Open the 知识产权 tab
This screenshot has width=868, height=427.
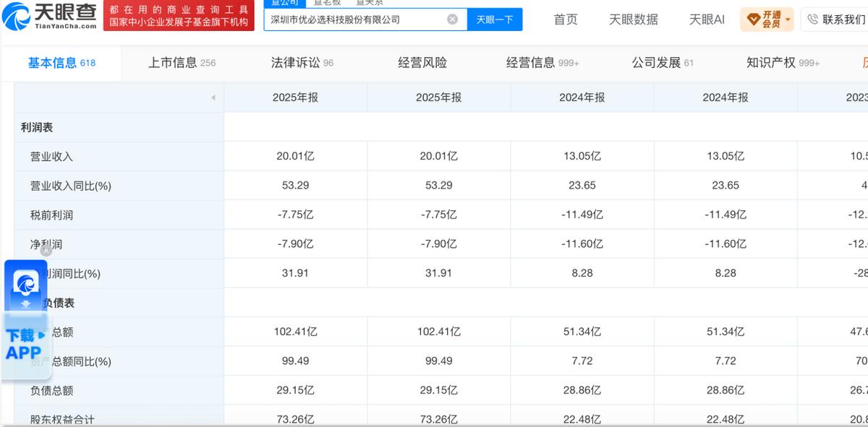click(783, 63)
